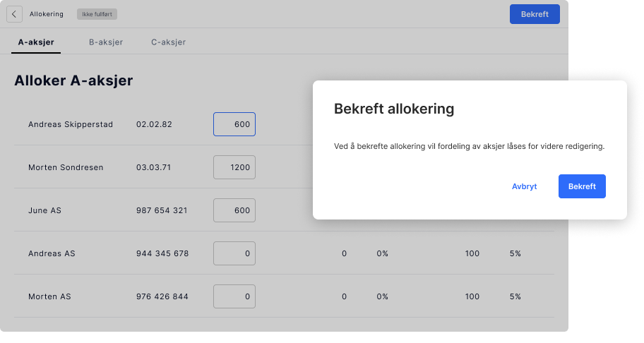This screenshot has width=644, height=343.
Task: Cancel the dialog via Avbryt
Action: 524,186
